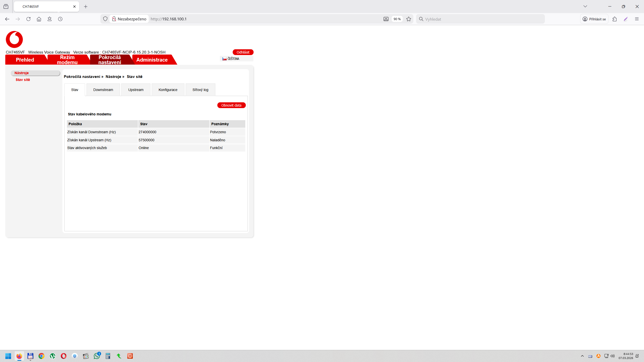Open the Síťový log tab

click(200, 90)
